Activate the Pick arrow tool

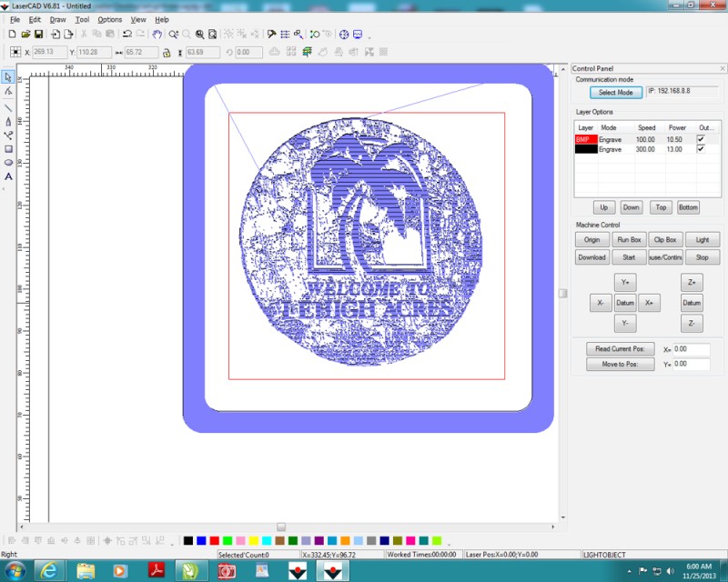click(8, 77)
